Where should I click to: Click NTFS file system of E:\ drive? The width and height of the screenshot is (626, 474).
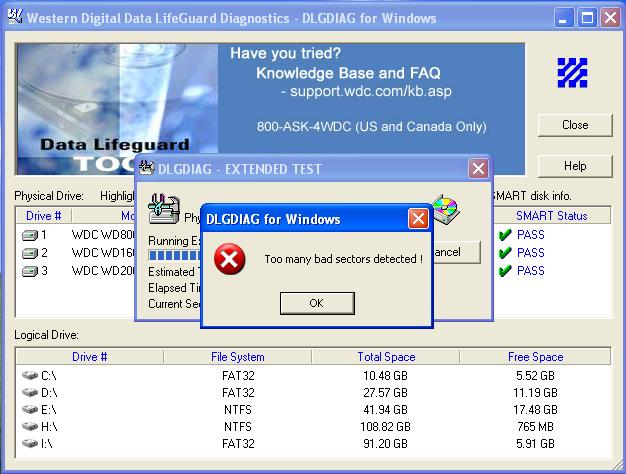pyautogui.click(x=238, y=410)
